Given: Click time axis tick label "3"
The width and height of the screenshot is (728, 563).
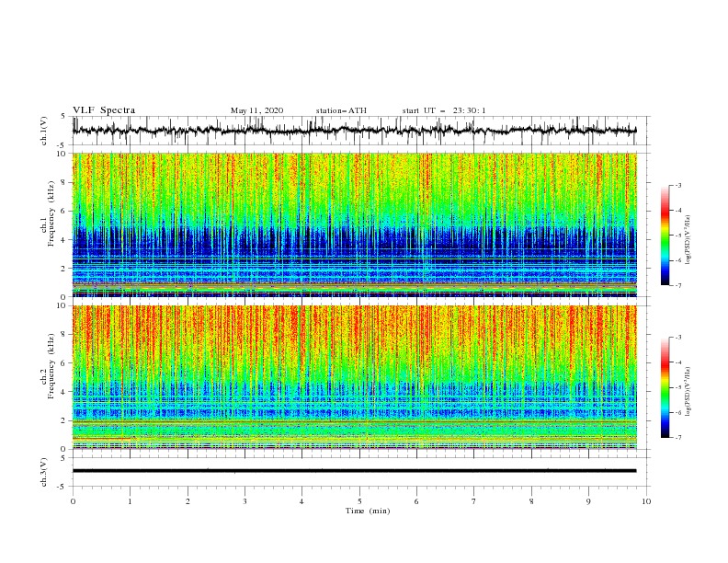Looking at the screenshot, I should [245, 501].
